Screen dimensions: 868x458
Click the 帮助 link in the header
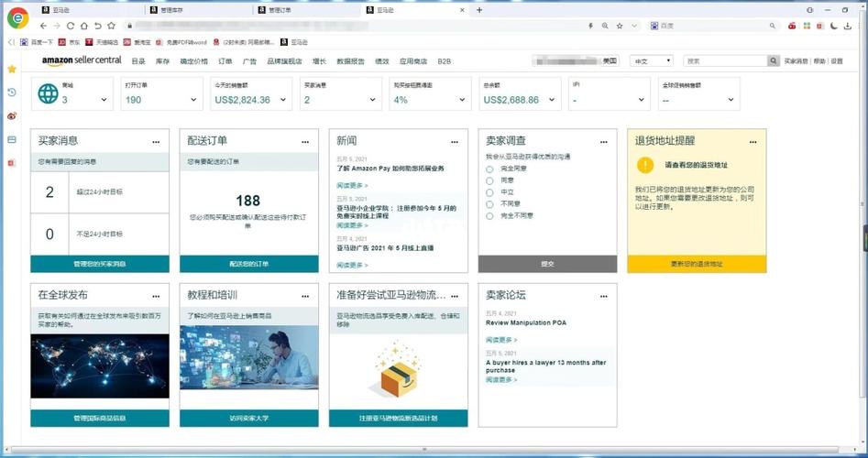click(x=819, y=61)
